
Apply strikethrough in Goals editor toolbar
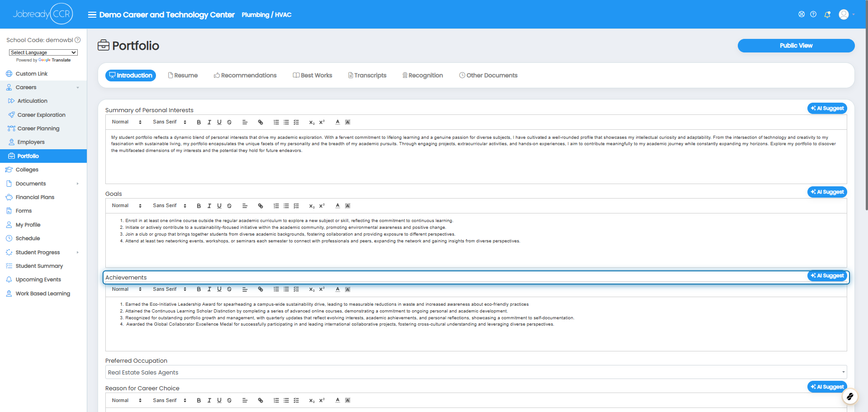click(x=229, y=206)
